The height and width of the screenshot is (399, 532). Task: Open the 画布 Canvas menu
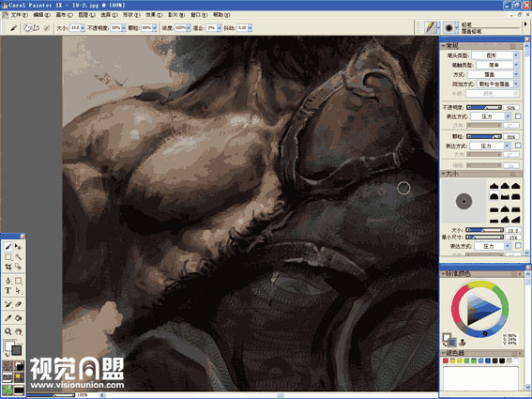coord(64,15)
